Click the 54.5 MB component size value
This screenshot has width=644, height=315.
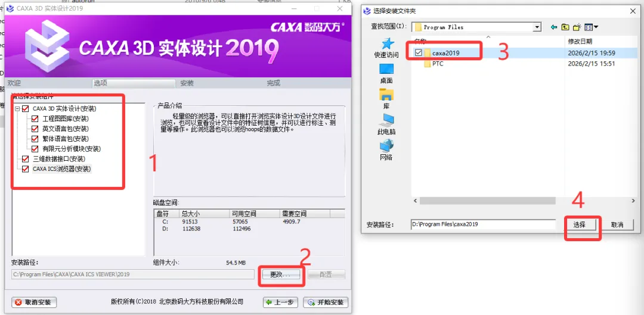coord(236,263)
